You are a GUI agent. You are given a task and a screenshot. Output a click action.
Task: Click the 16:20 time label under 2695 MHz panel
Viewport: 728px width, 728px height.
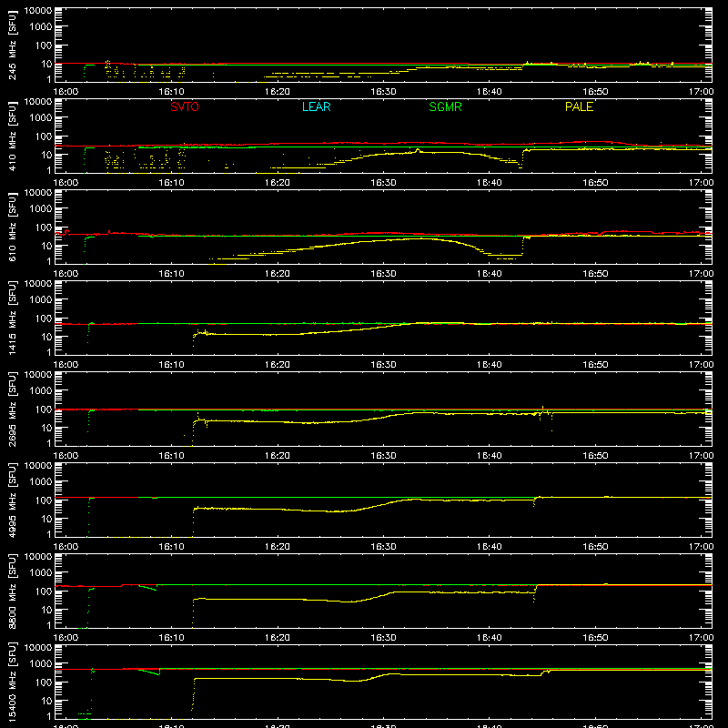coord(278,456)
